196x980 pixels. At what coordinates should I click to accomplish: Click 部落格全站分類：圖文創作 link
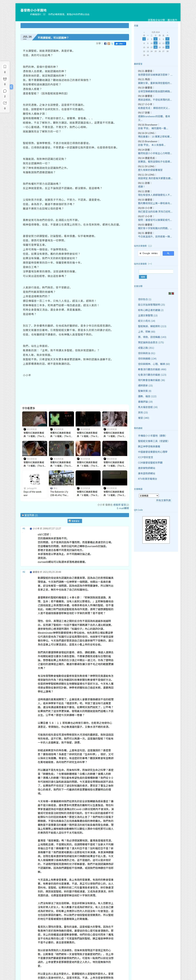(163, 20)
